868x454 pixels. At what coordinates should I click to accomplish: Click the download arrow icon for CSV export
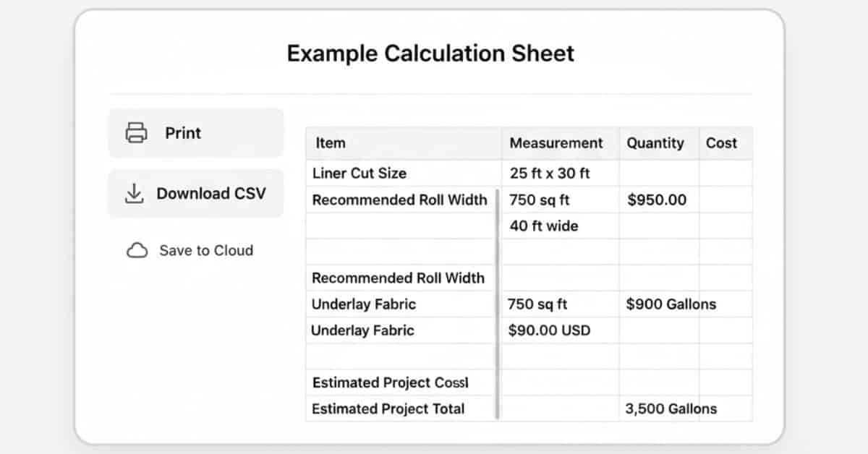[134, 194]
